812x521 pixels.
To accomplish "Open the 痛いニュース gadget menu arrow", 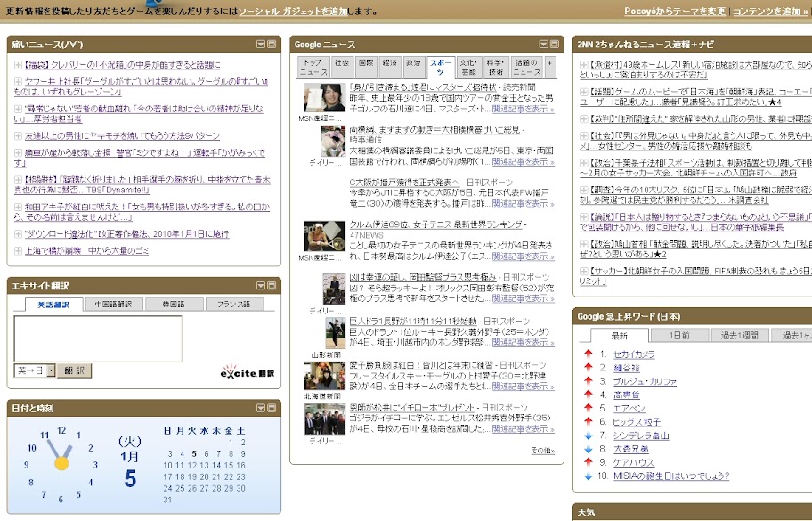I will click(x=261, y=45).
